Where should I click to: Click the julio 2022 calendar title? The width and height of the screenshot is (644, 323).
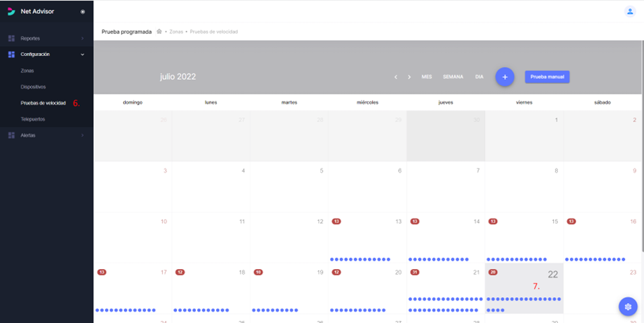click(178, 77)
